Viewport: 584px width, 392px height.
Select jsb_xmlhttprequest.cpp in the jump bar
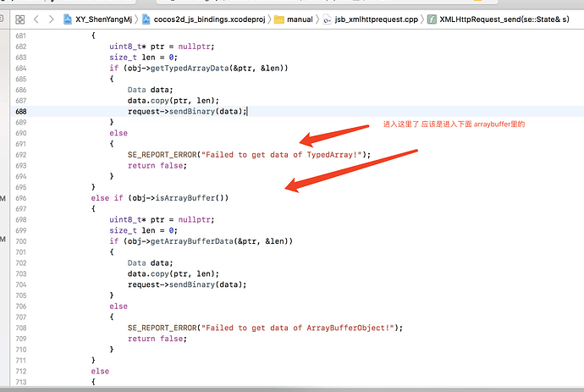[x=376, y=19]
